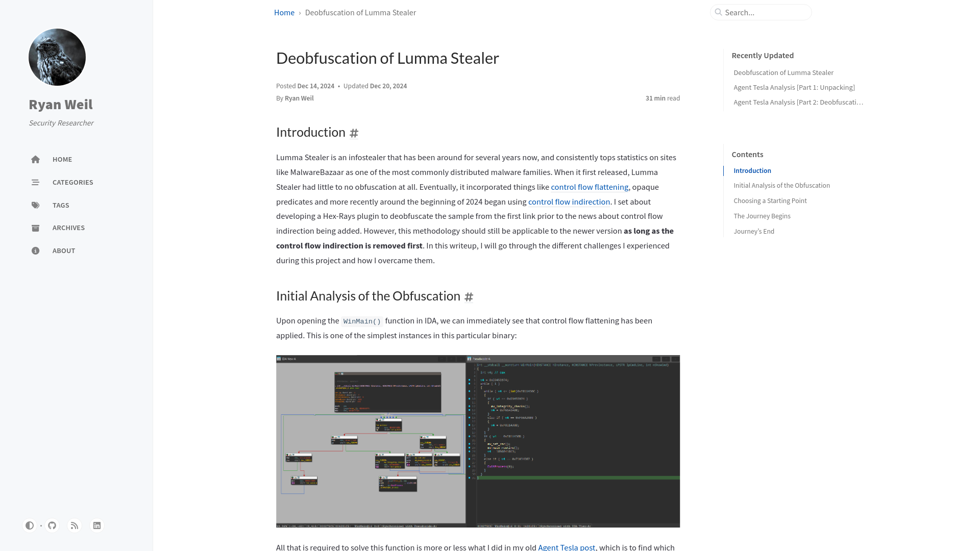The height and width of the screenshot is (551, 980).
Task: Select TAGS in sidebar menu
Action: [x=61, y=205]
